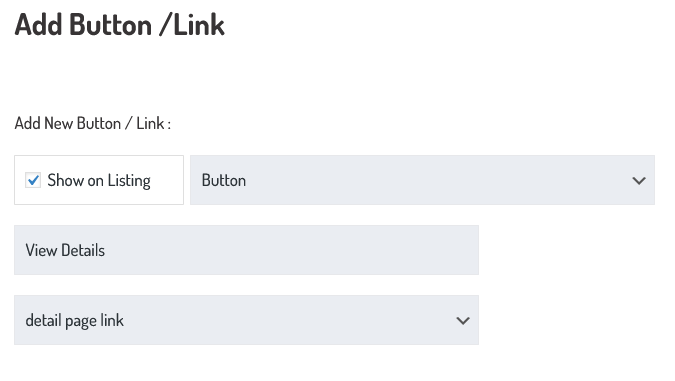Click the Show on Listing label text
This screenshot has height=381, width=675.
click(x=99, y=180)
